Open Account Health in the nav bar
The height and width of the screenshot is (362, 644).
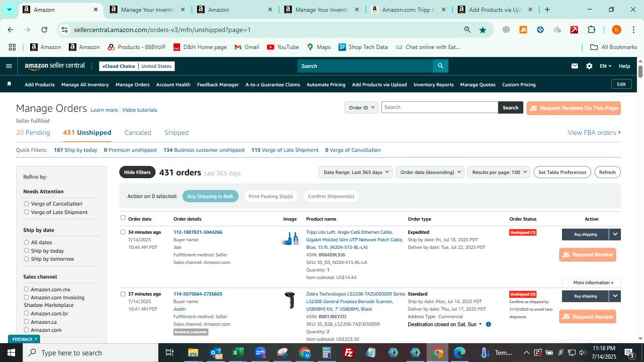(x=173, y=84)
